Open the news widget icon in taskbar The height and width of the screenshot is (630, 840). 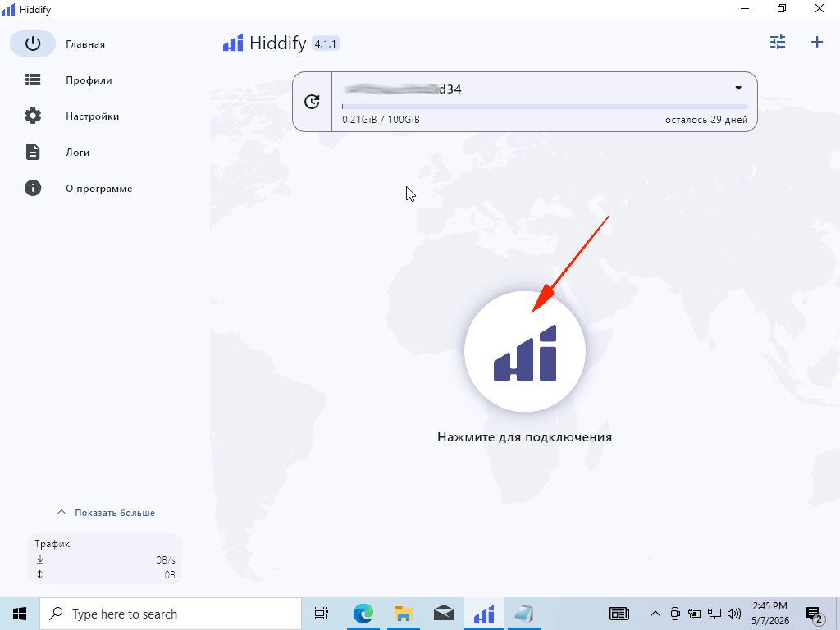tap(619, 614)
